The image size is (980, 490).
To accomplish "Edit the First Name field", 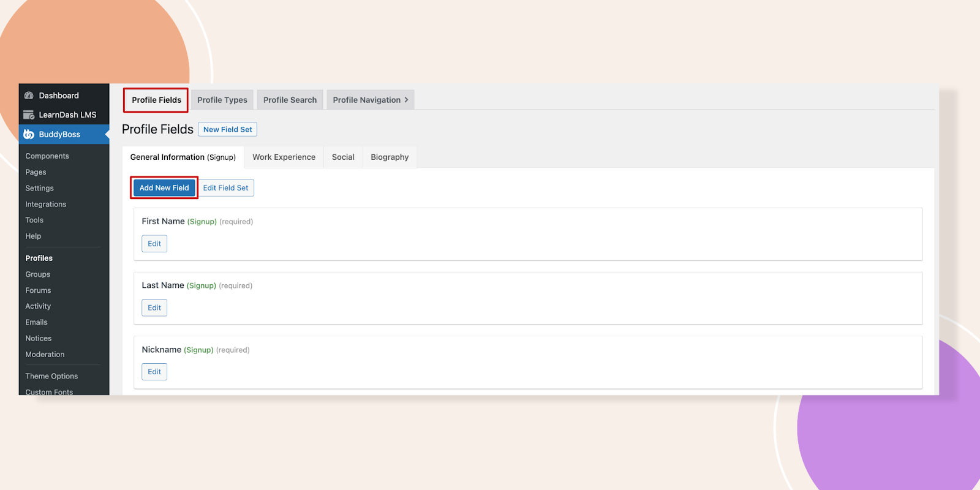I will (x=154, y=244).
